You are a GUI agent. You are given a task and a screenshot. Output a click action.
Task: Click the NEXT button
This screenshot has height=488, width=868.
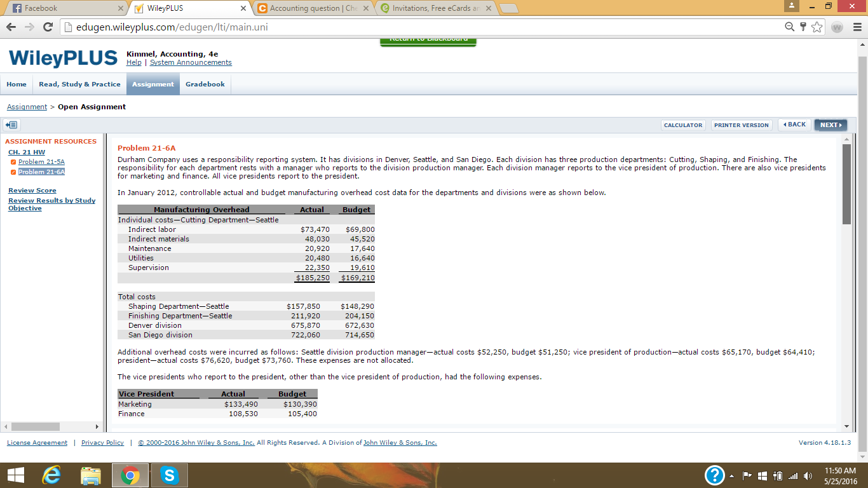pyautogui.click(x=831, y=125)
